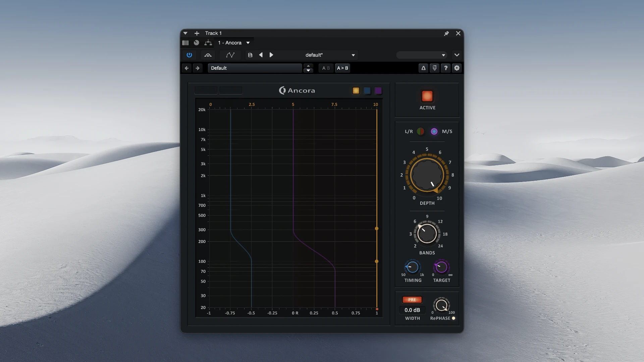Image resolution: width=644 pixels, height=362 pixels.
Task: Click the Default preset name field
Action: tap(255, 68)
